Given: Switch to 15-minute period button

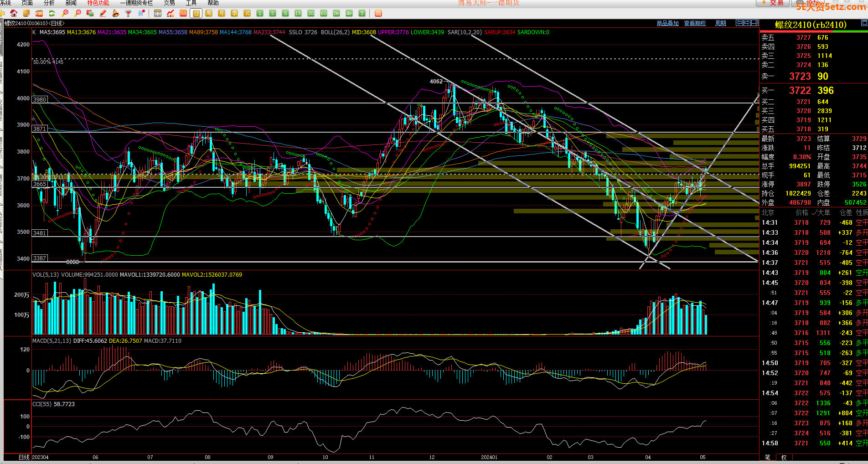Looking at the screenshot, I should click(x=298, y=13).
